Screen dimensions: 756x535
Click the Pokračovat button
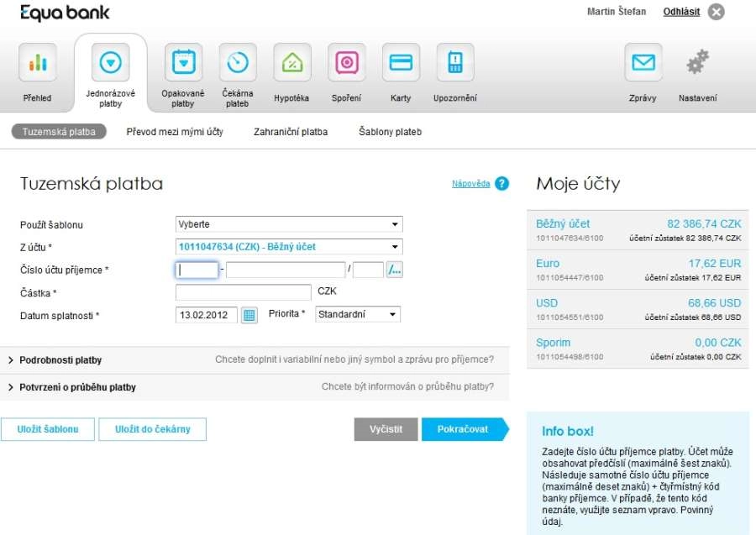463,429
